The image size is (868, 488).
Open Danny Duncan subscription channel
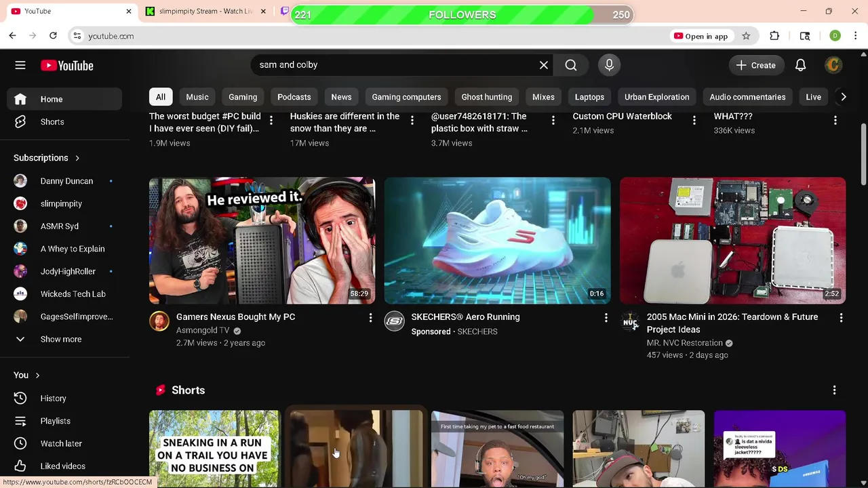pos(65,181)
